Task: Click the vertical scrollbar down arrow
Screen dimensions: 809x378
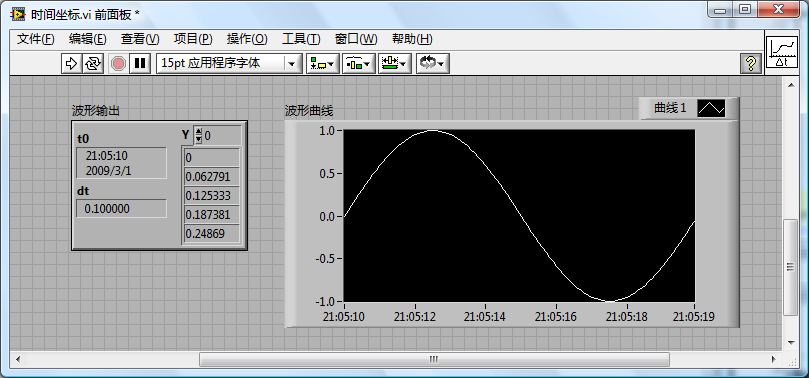Action: 790,342
